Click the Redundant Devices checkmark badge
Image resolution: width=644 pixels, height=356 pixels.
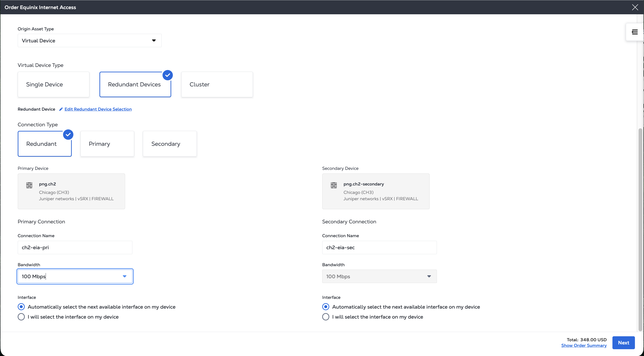(168, 75)
